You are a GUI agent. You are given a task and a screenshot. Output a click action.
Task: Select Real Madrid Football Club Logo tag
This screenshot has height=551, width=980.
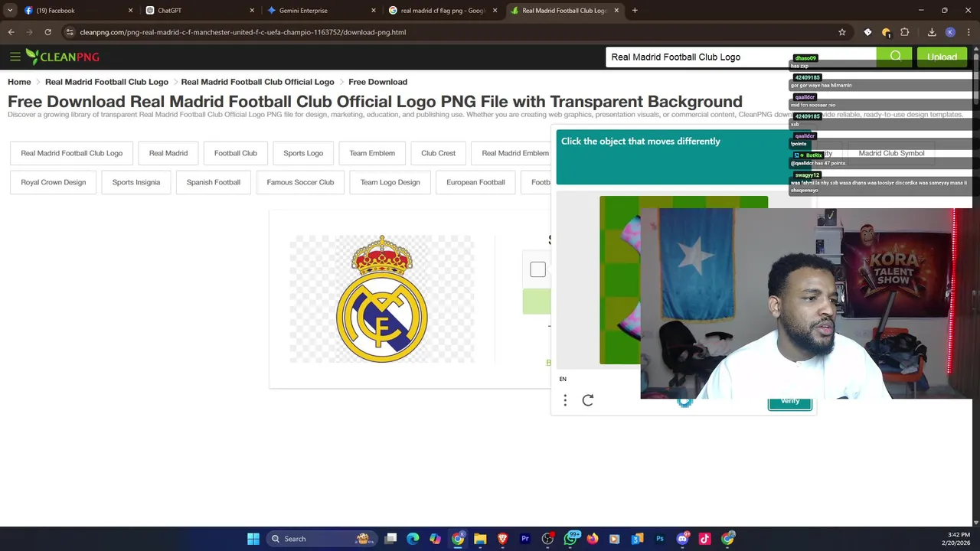[72, 153]
